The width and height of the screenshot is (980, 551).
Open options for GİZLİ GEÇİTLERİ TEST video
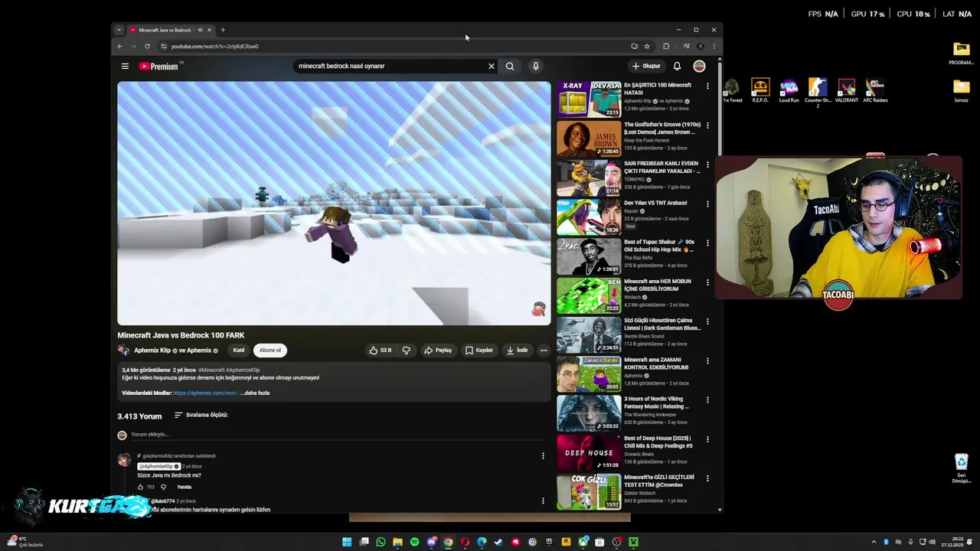pyautogui.click(x=707, y=478)
